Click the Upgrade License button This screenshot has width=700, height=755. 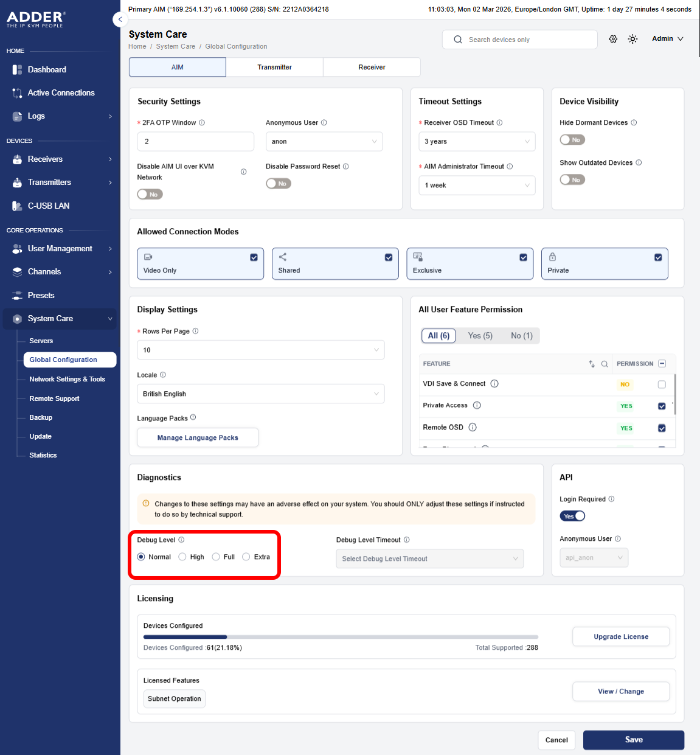(x=620, y=636)
